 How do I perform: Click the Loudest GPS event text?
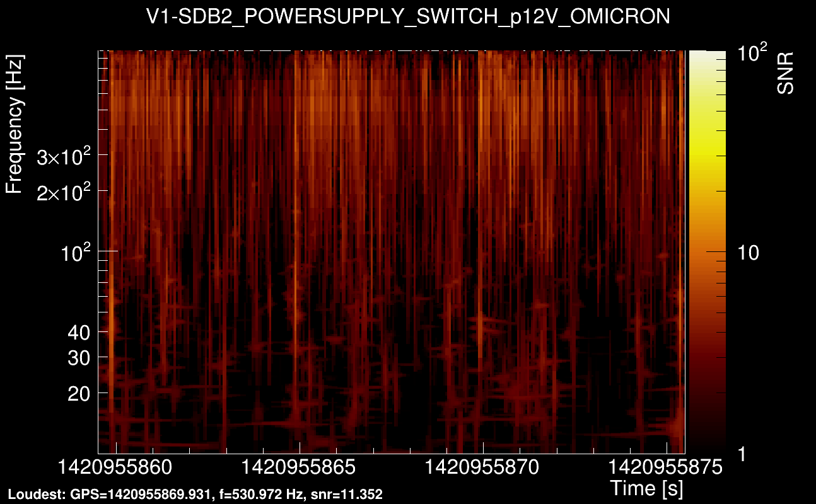pyautogui.click(x=195, y=495)
